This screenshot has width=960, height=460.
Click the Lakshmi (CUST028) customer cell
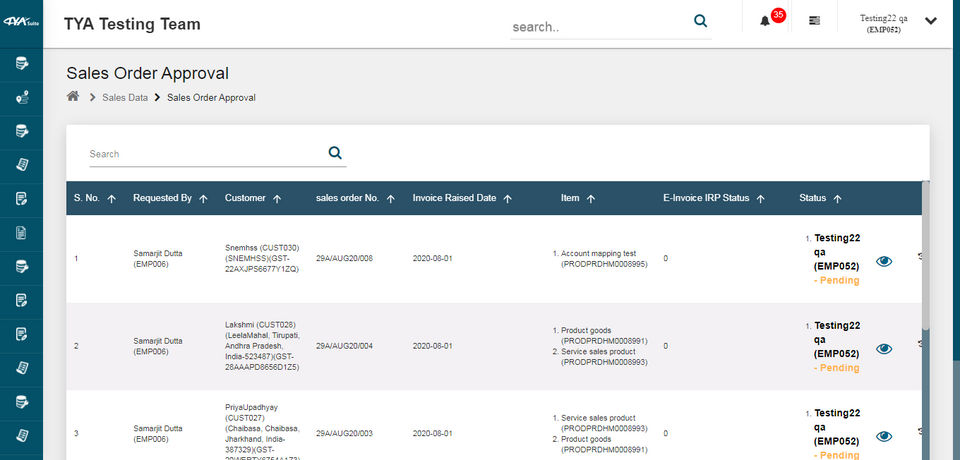pos(262,346)
